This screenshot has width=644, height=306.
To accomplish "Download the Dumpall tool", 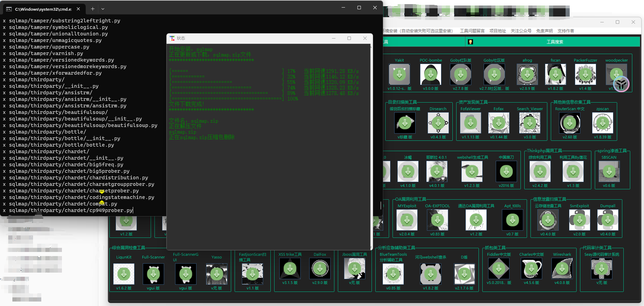I will 608,220.
